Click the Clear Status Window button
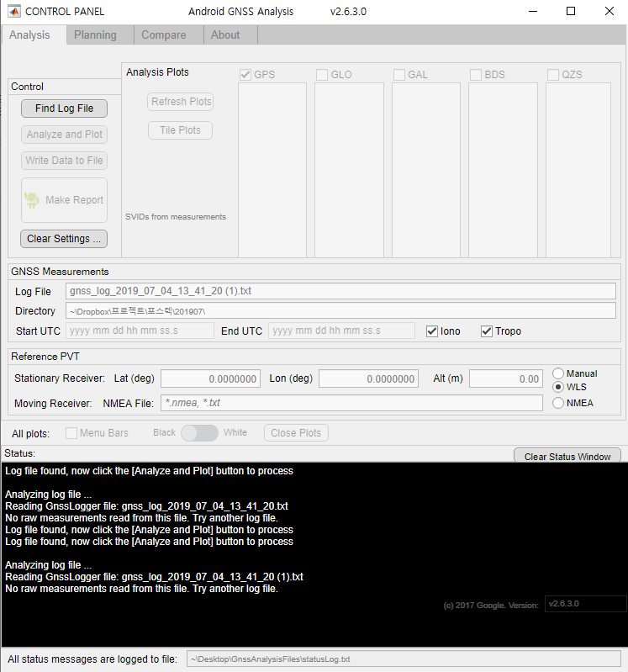 [567, 457]
